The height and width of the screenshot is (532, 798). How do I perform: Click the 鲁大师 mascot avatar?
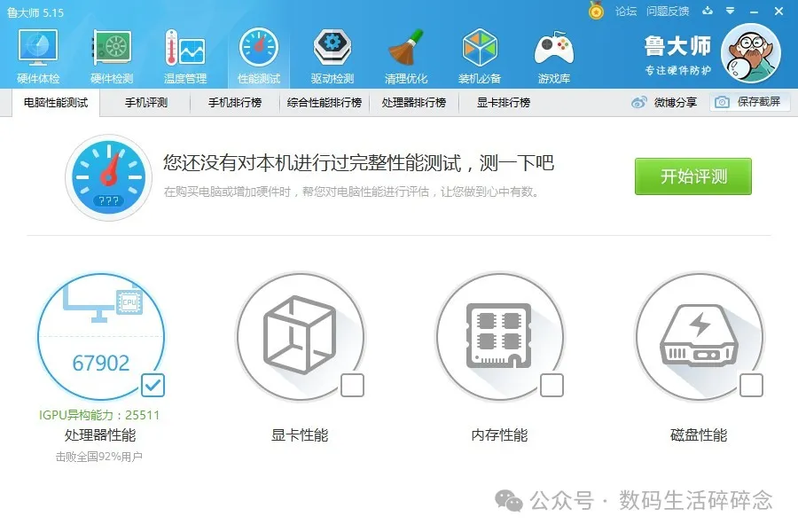click(x=751, y=53)
